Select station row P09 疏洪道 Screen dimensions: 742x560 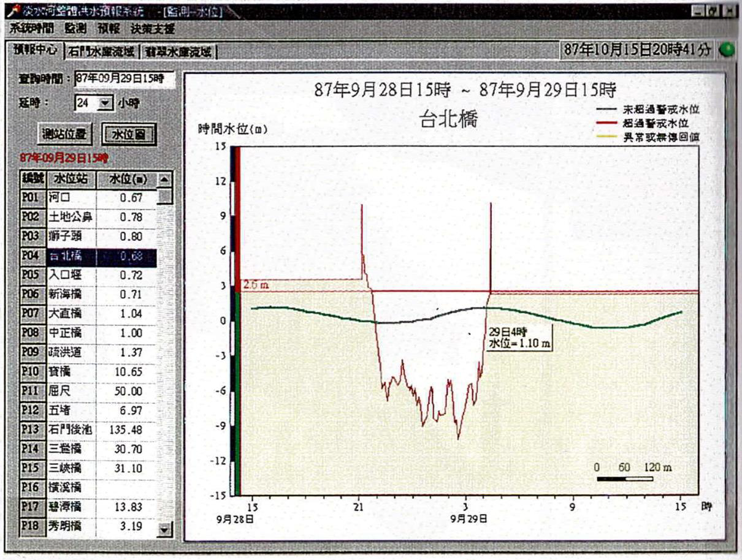[88, 353]
